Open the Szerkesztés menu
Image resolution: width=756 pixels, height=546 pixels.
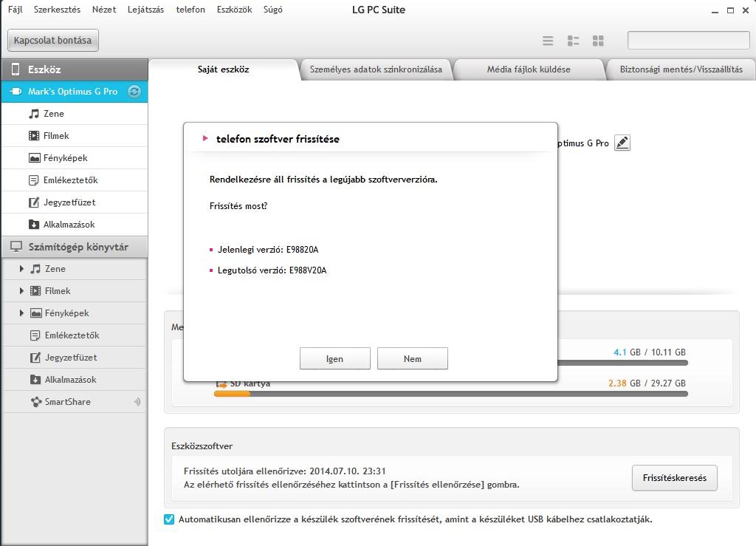tap(57, 10)
